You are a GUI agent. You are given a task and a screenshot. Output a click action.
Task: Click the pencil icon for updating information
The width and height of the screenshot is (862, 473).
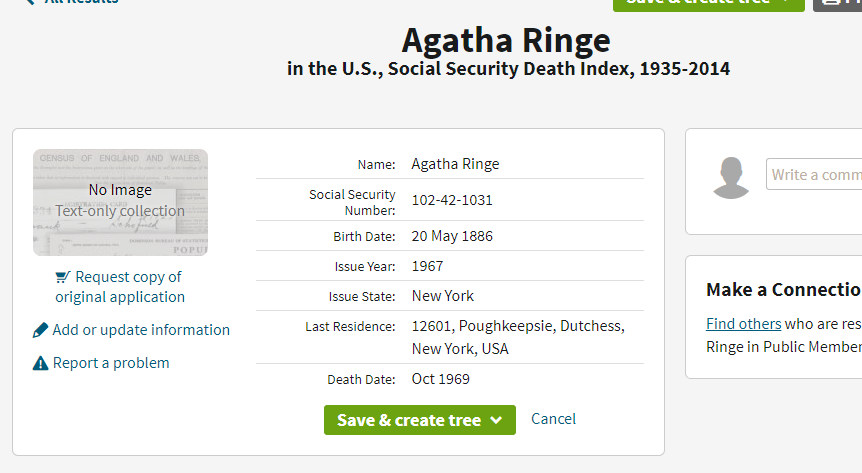click(x=40, y=330)
